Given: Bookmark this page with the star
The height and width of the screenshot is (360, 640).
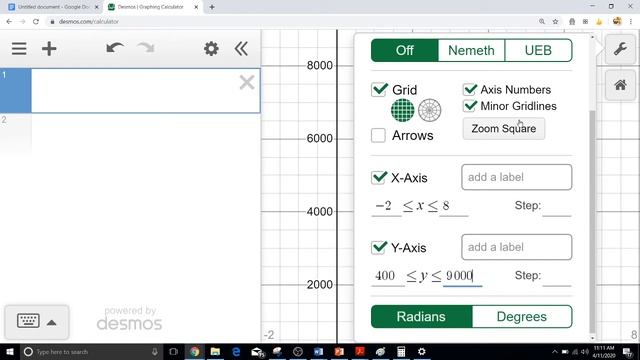Looking at the screenshot, I should click(x=555, y=22).
